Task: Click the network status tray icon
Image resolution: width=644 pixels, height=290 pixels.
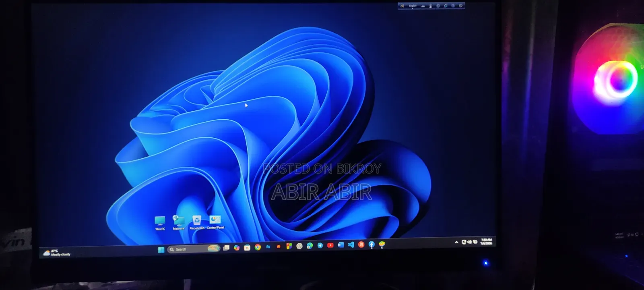Action: (464, 242)
